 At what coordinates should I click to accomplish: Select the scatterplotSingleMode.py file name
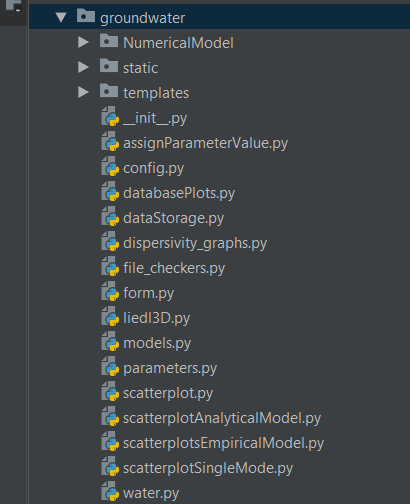click(x=208, y=468)
